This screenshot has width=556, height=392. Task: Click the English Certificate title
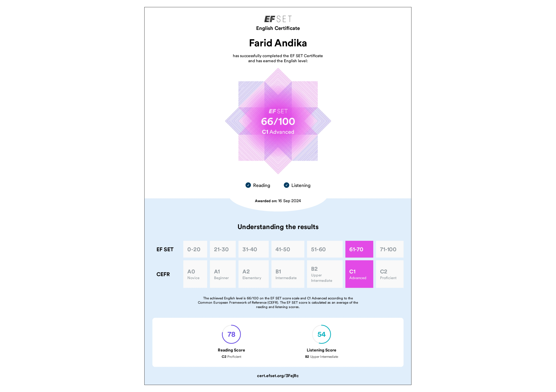(278, 28)
